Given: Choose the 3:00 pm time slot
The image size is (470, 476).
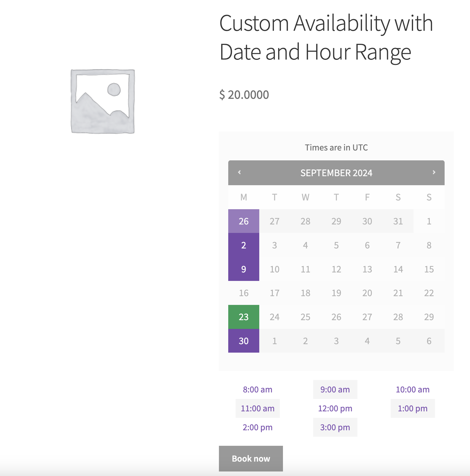Looking at the screenshot, I should 335,427.
